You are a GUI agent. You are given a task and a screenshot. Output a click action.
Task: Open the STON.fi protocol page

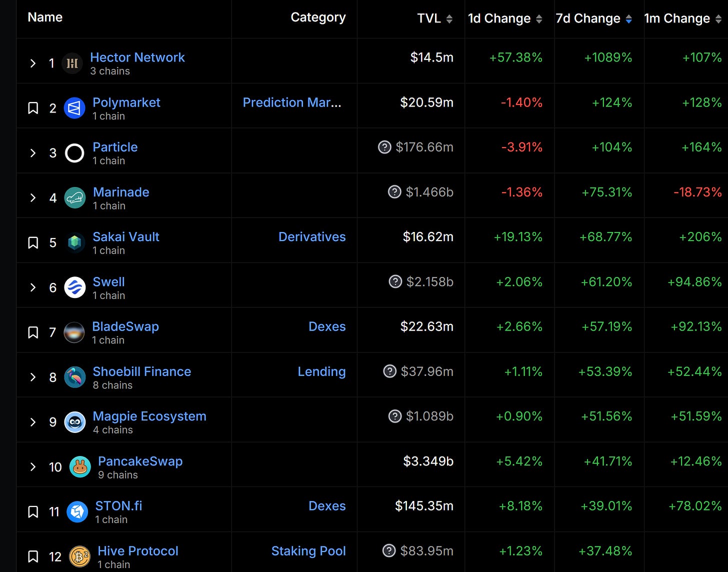118,505
